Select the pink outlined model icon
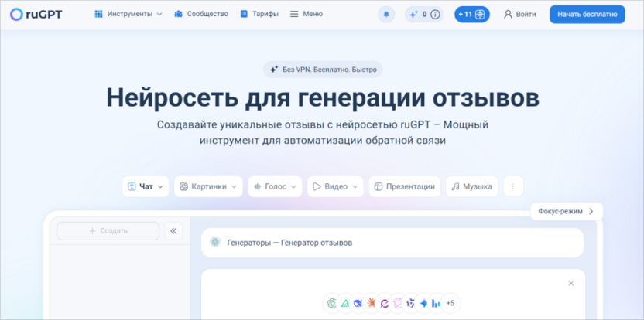The width and height of the screenshot is (644, 320). click(398, 303)
